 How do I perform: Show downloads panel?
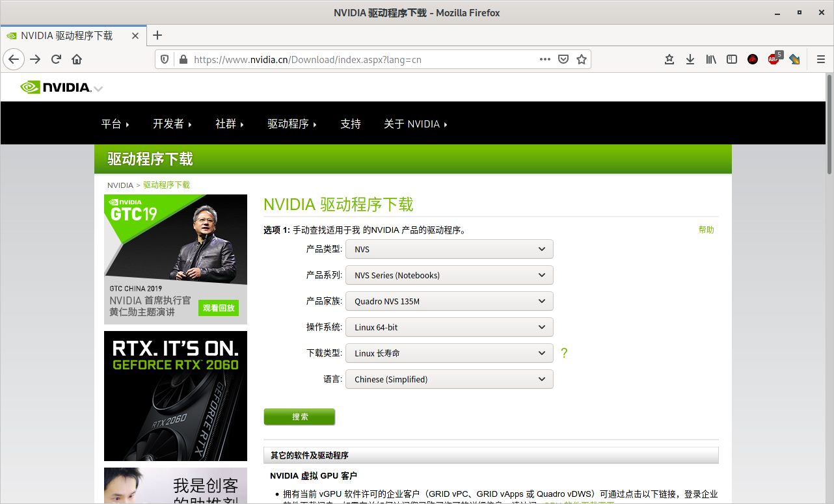point(690,59)
